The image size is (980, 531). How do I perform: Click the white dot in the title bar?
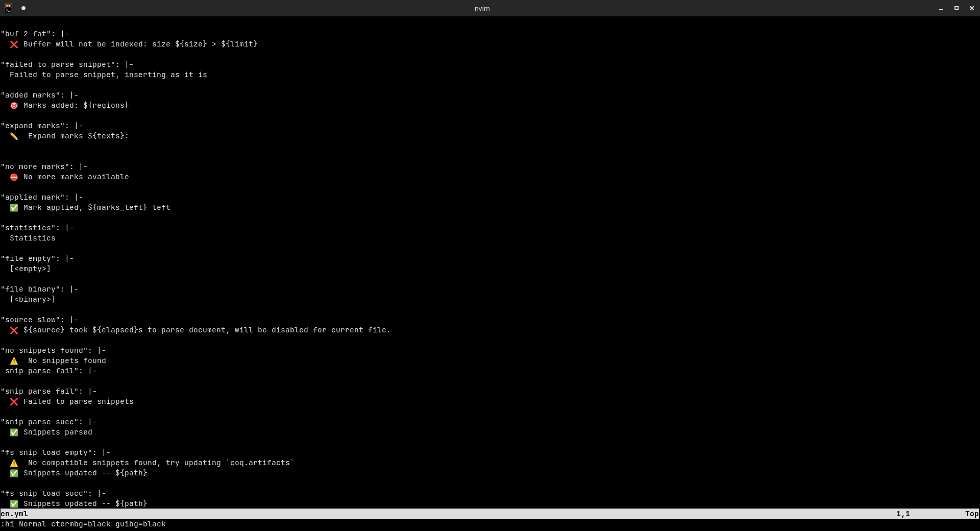click(23, 8)
